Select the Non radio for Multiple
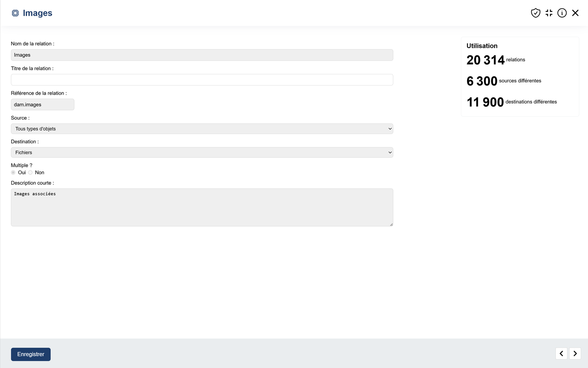This screenshot has width=588, height=368. click(30, 172)
